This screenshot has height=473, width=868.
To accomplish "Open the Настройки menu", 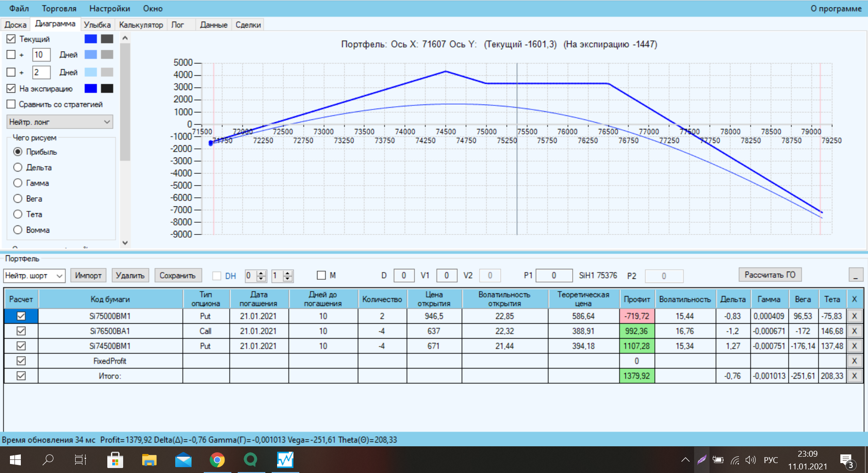I will [x=110, y=9].
